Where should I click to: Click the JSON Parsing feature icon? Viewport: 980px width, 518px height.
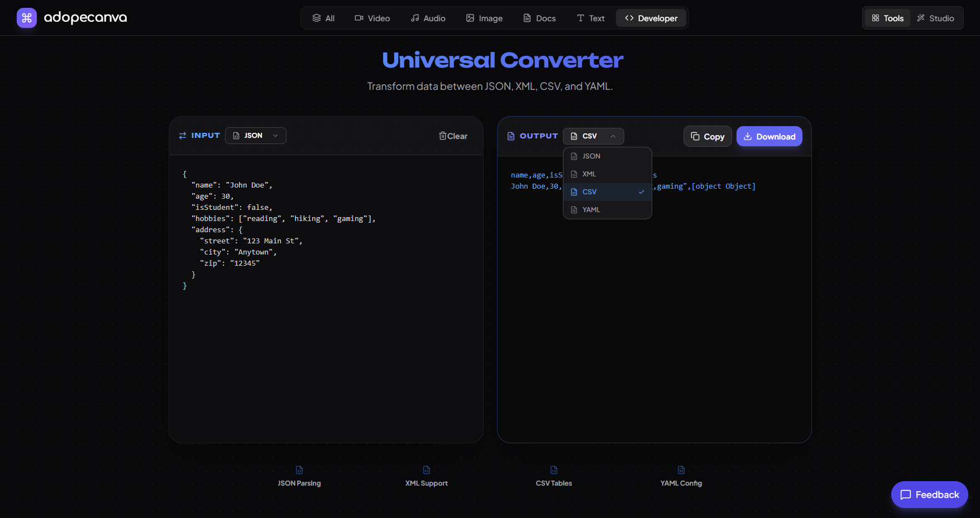(299, 470)
